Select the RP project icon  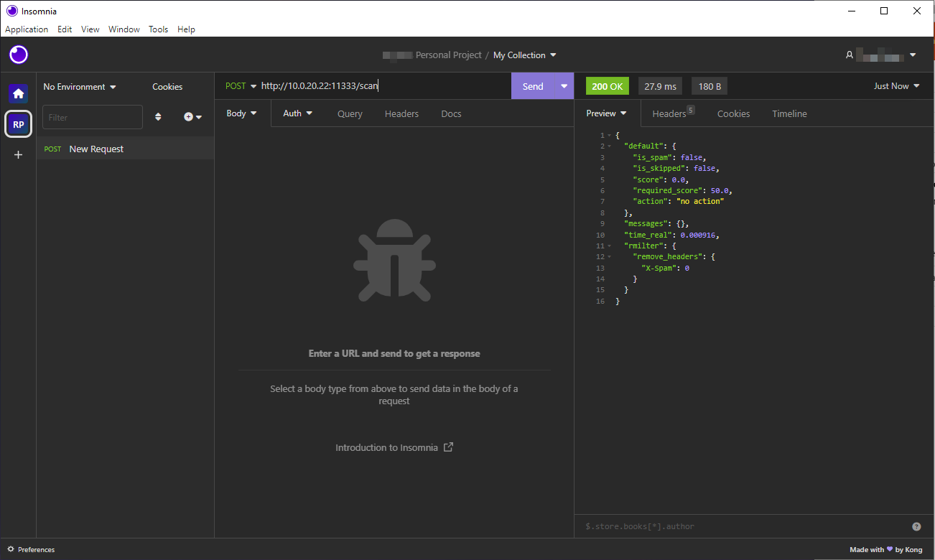point(19,124)
